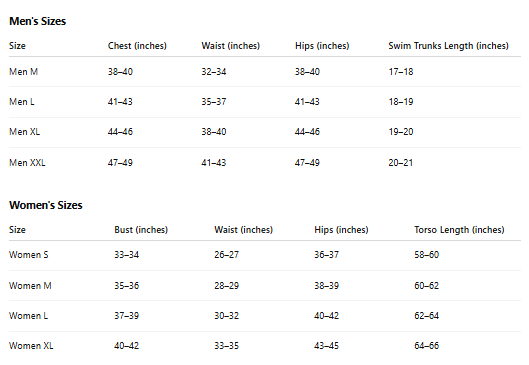The width and height of the screenshot is (529, 365).
Task: Select the Women XL row label
Action: pos(31,346)
